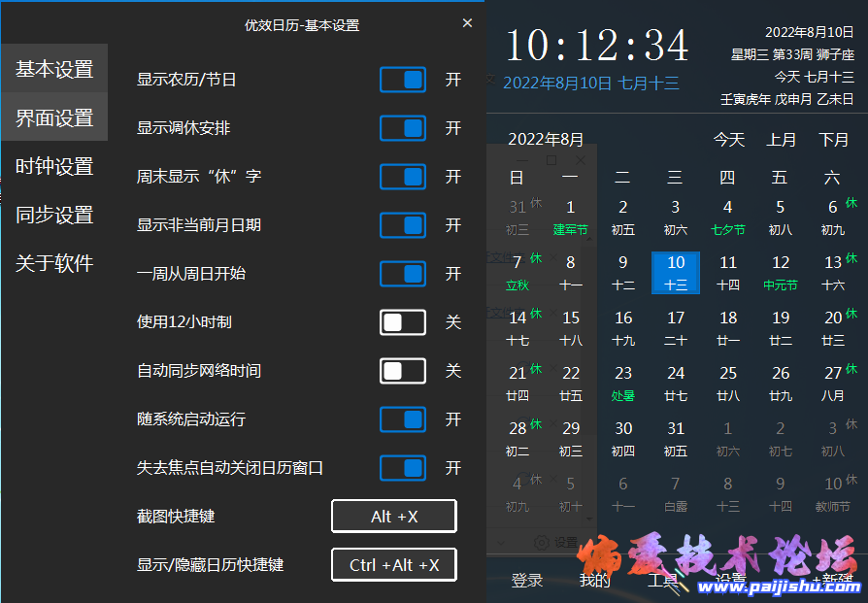Disable 显示农历/节日 toggle
The height and width of the screenshot is (603, 868).
tap(403, 80)
